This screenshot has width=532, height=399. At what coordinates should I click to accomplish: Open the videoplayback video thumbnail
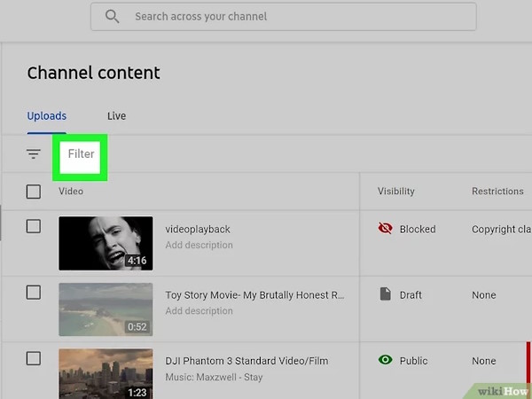point(106,243)
